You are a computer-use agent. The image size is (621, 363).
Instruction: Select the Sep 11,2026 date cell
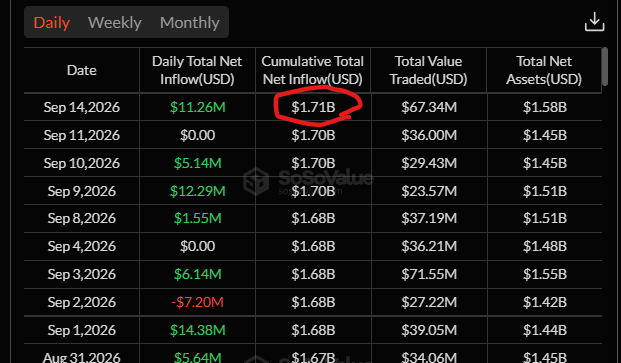82,135
